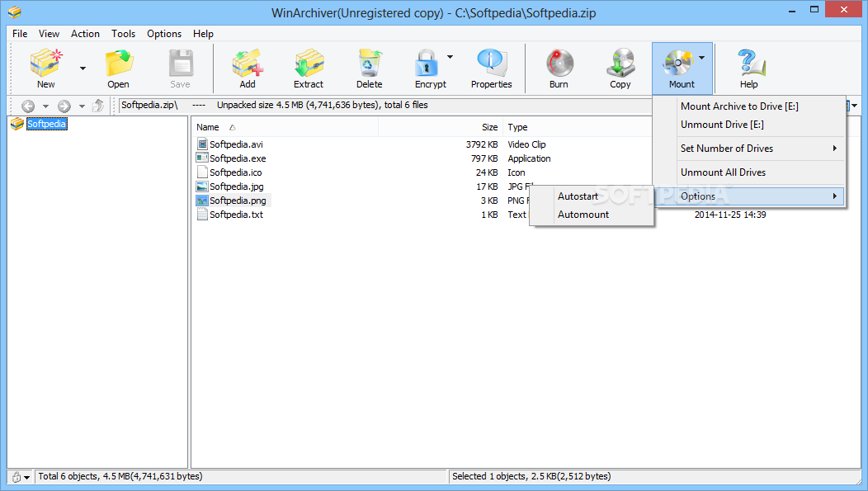Open the dropdown arrow beside New
The image size is (868, 491).
click(83, 68)
